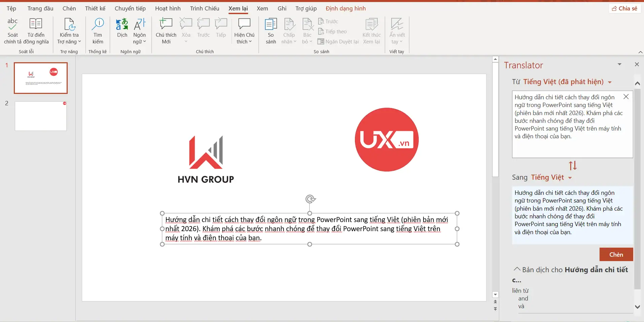644x322 pixels.
Task: Click the rotate handle above the text box
Action: point(310,199)
